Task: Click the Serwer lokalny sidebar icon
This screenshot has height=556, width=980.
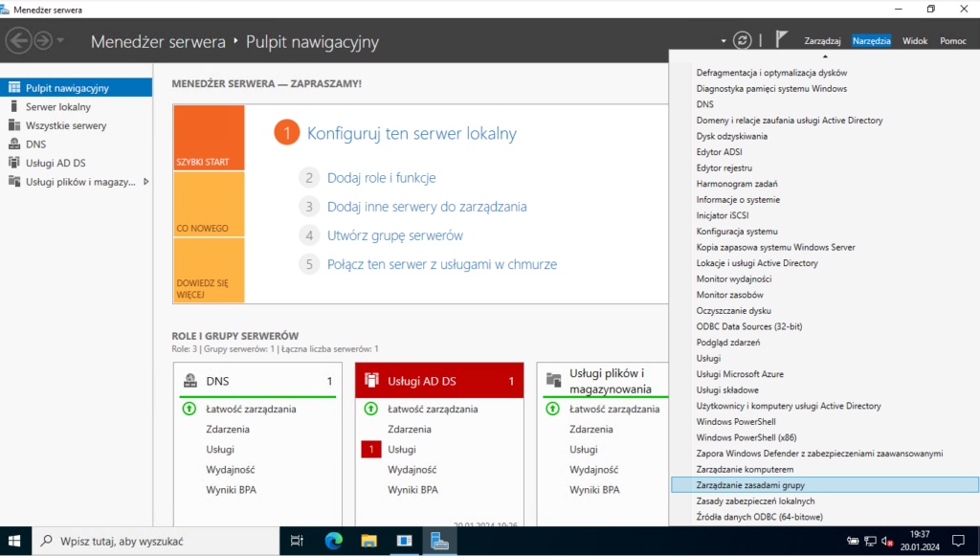Action: pos(13,106)
